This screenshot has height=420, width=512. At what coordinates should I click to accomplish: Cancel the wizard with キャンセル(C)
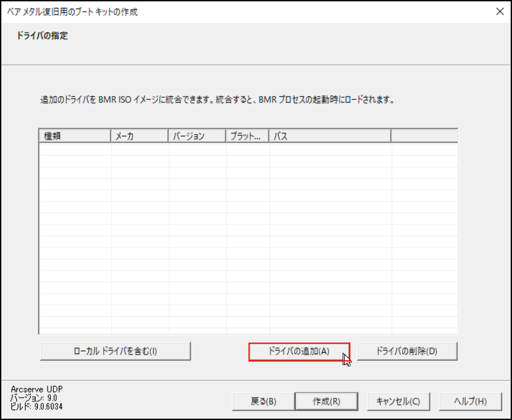pos(398,401)
